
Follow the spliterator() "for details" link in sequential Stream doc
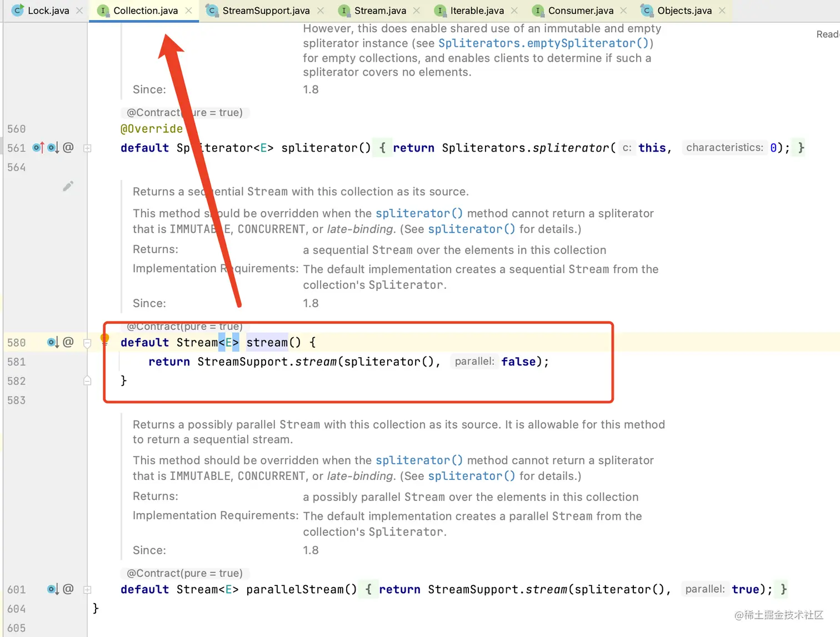[471, 229]
